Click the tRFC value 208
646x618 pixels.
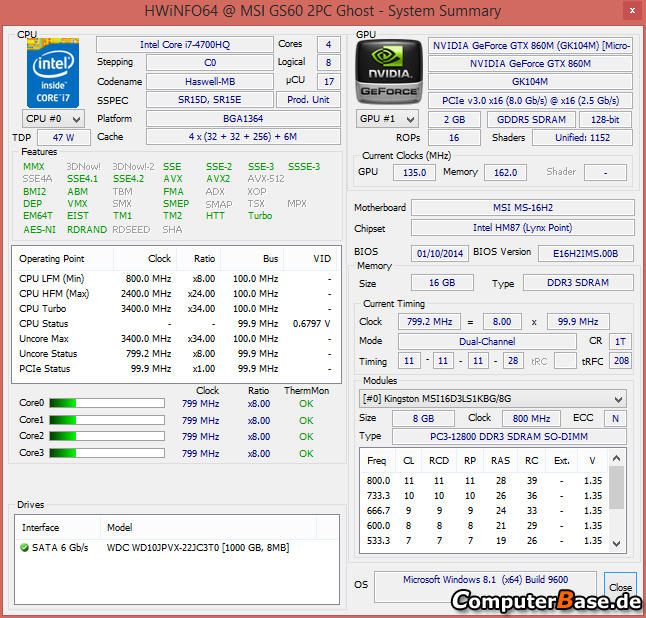point(620,361)
